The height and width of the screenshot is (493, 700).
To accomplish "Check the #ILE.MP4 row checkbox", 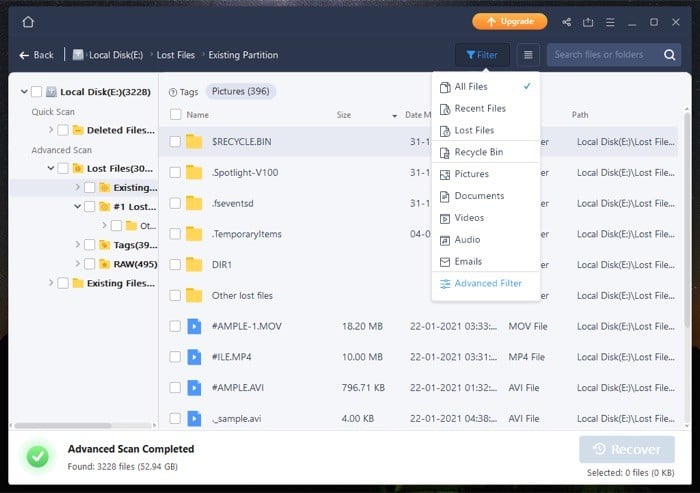I will [x=175, y=357].
